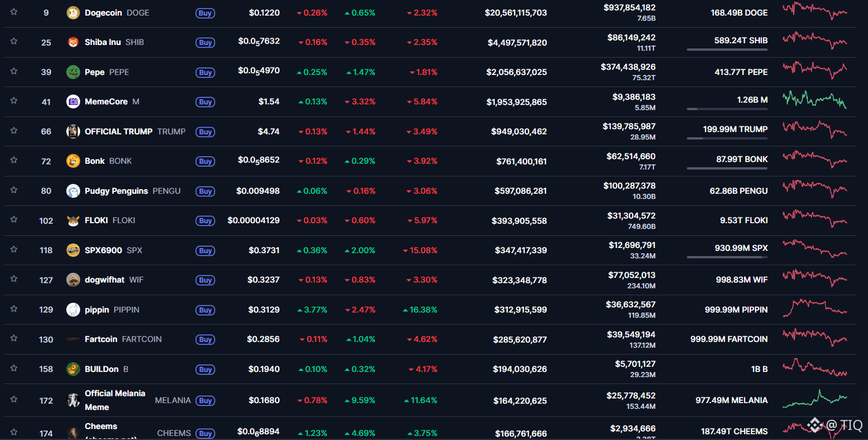Click the OFFICIAL TRUMP coin logo

pos(73,131)
